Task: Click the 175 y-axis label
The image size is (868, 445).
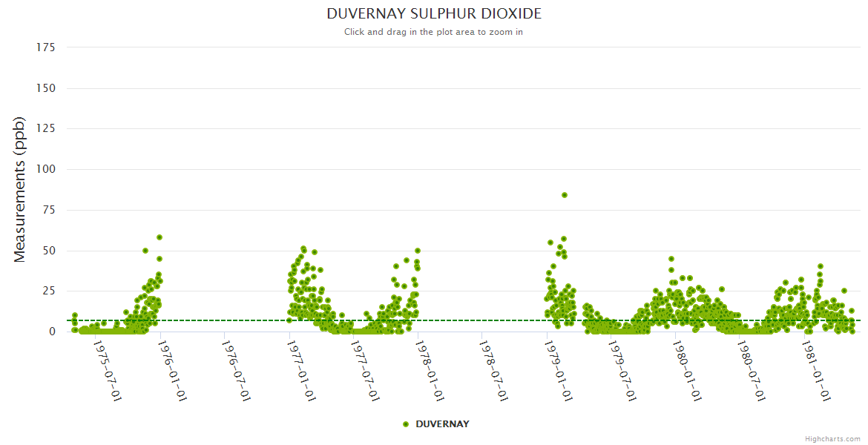Action: click(46, 47)
